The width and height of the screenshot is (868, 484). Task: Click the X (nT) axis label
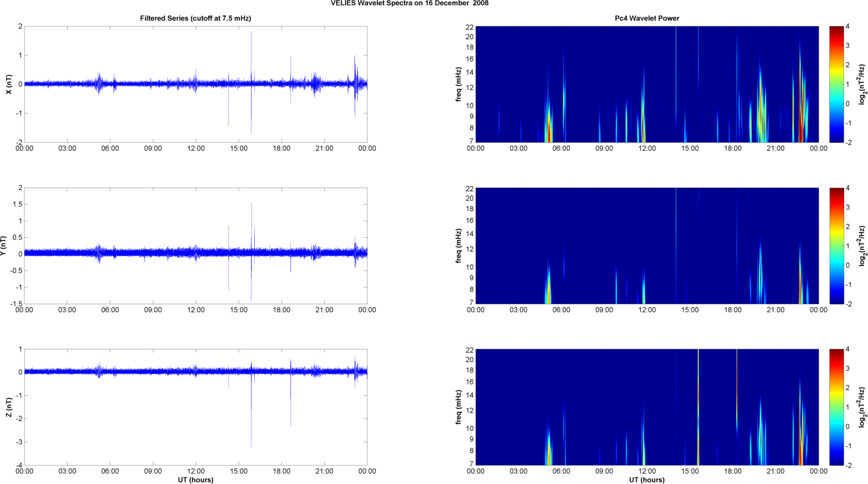click(x=9, y=84)
